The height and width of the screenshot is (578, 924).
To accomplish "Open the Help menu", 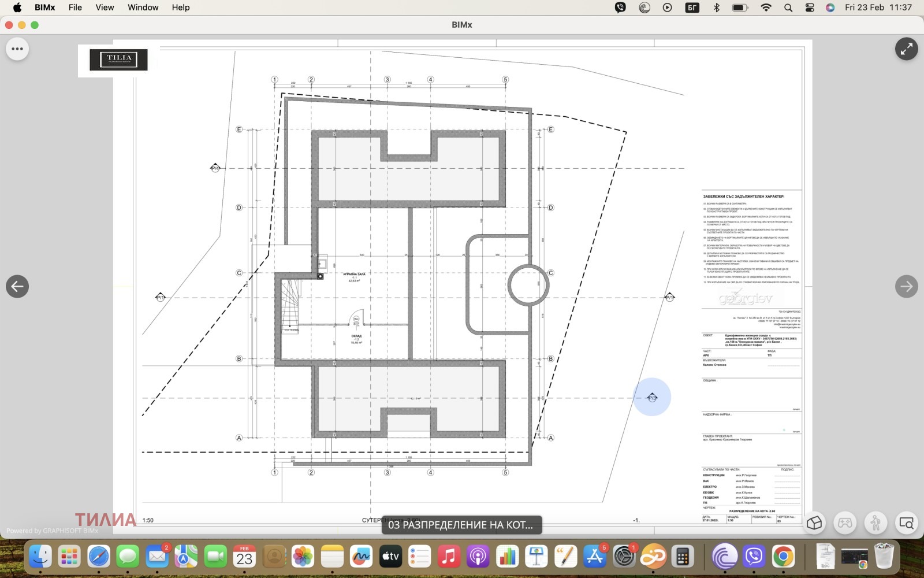I will 181,8.
